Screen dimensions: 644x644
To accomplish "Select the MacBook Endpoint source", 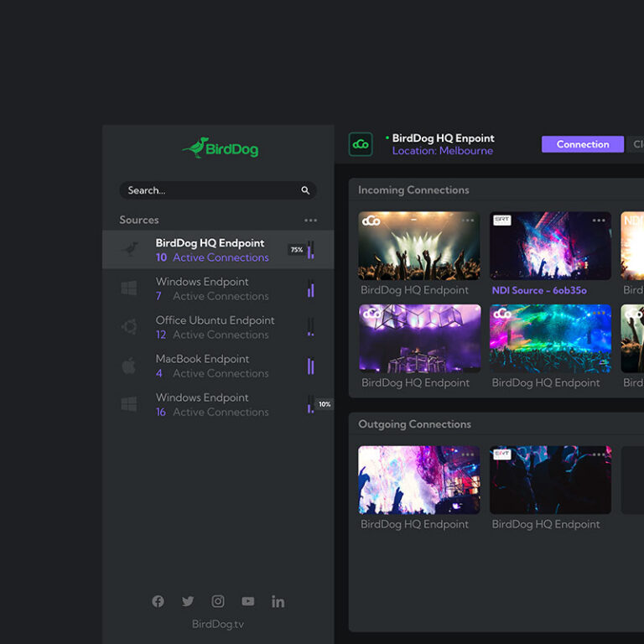I will 218,366.
